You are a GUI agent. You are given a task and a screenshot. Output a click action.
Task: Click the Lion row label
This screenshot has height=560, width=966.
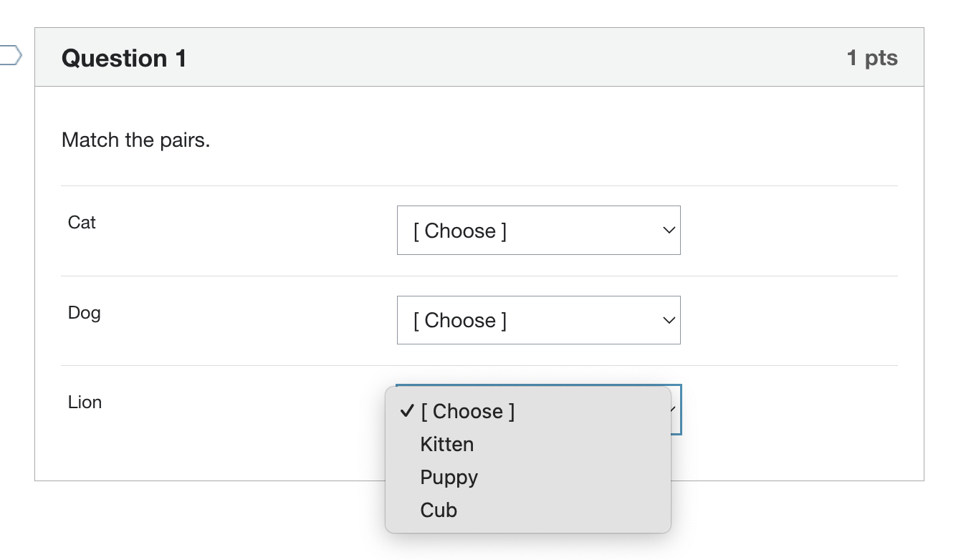(x=85, y=402)
